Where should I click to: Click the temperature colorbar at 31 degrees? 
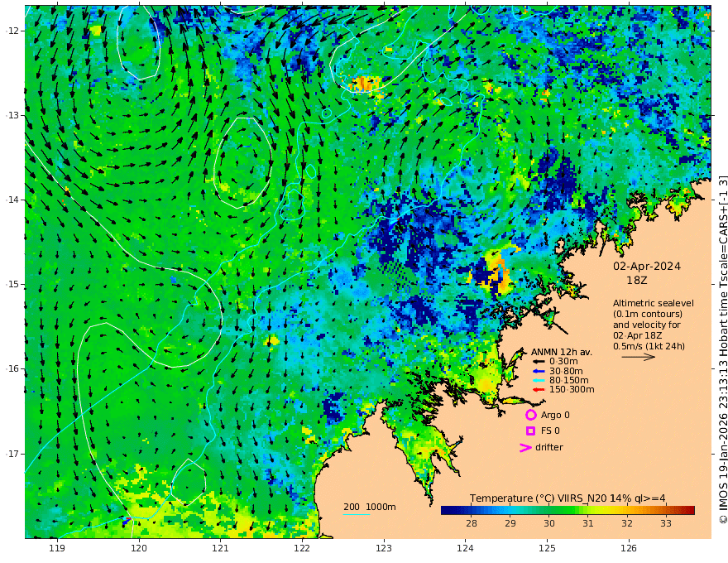(588, 511)
